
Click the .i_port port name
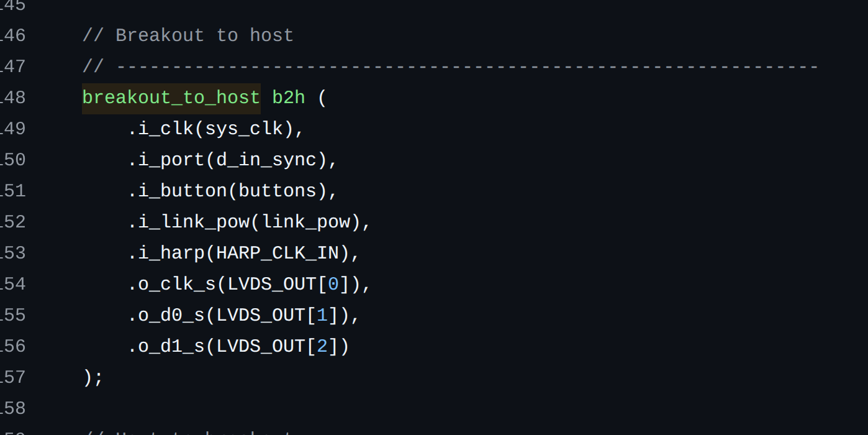point(166,160)
